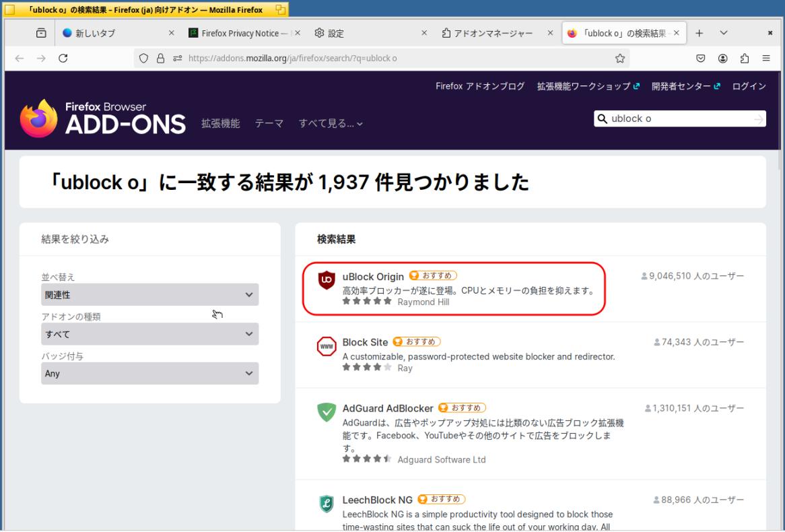This screenshot has width=785, height=532.
Task: Select the テーマ navigation item
Action: pos(269,123)
